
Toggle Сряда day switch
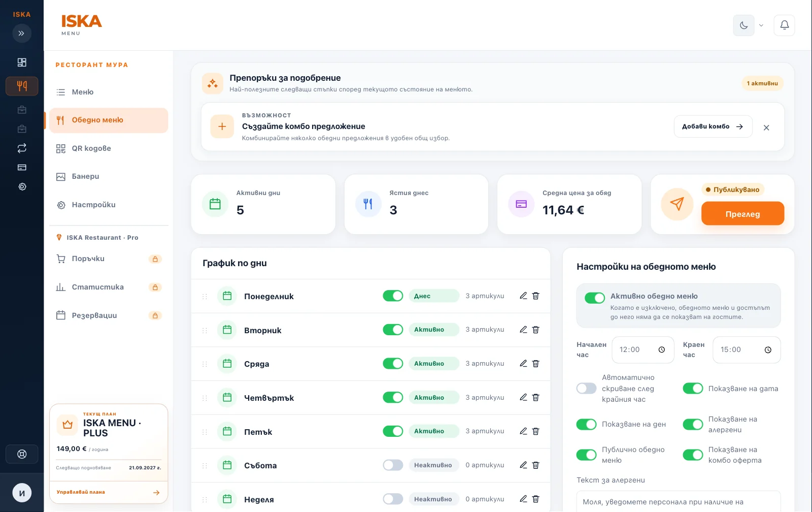(x=393, y=364)
